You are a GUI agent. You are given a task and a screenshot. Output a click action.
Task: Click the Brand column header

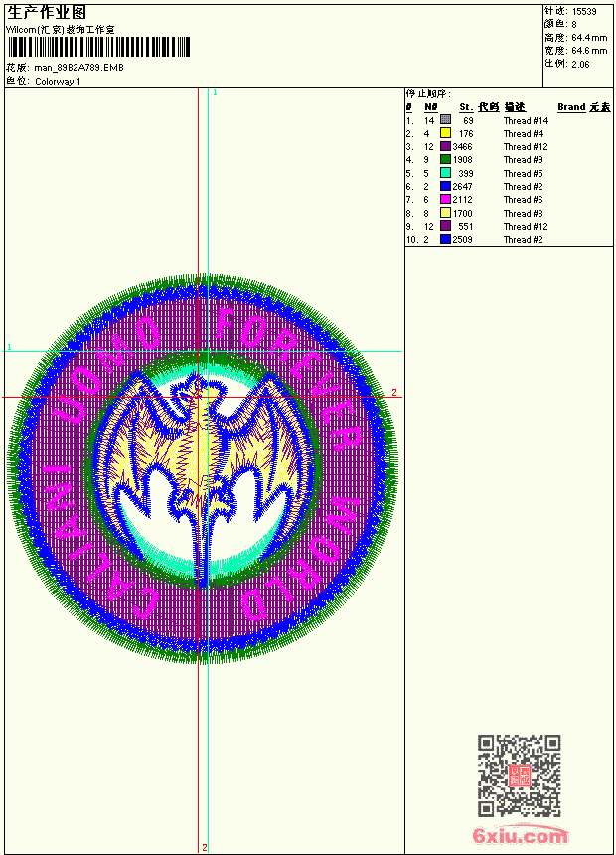(571, 107)
